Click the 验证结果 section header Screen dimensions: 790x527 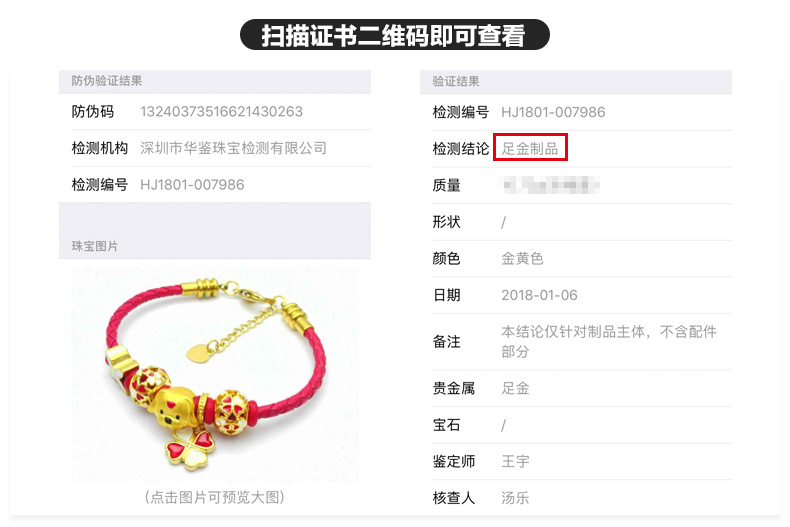(x=575, y=82)
